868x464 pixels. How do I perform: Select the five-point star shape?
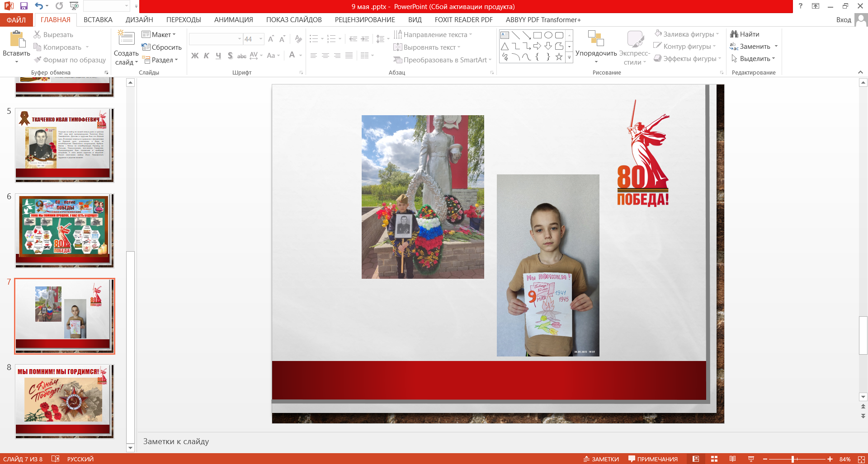click(559, 57)
